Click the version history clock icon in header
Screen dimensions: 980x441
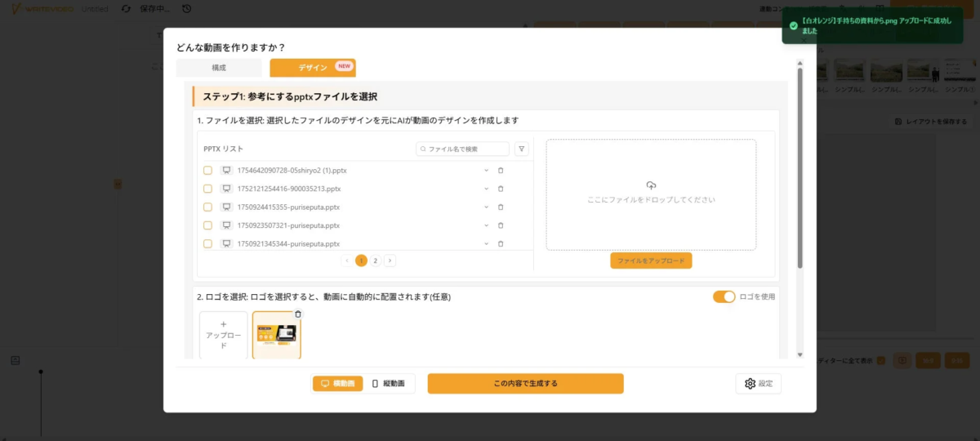point(187,9)
